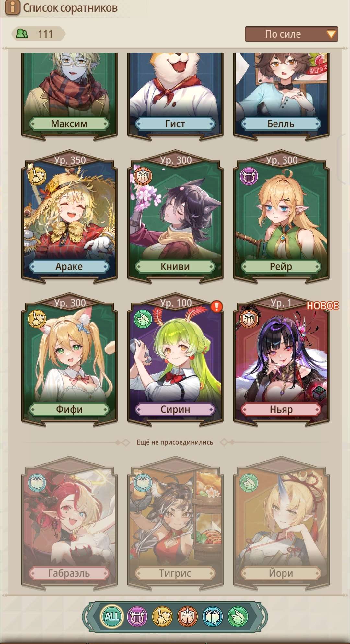
Task: Tap the dice icon on Ньяр card
Action: click(319, 393)
